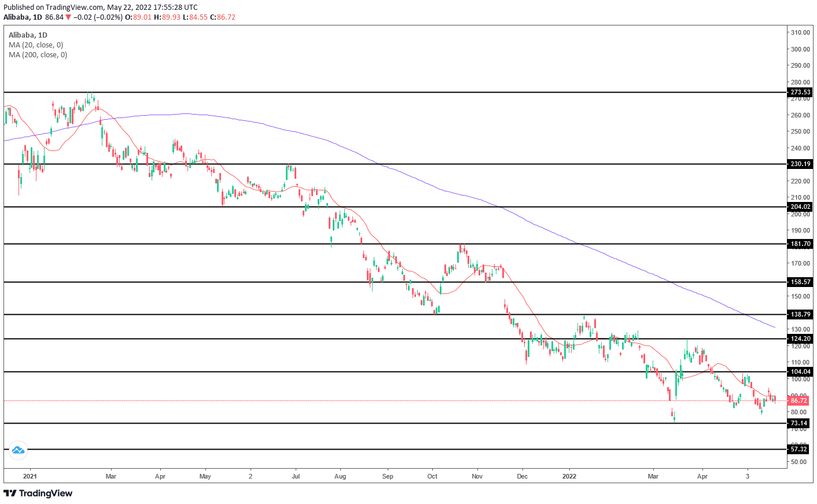Click the 290.00 axis price value
This screenshot has width=817, height=504.
pos(800,65)
